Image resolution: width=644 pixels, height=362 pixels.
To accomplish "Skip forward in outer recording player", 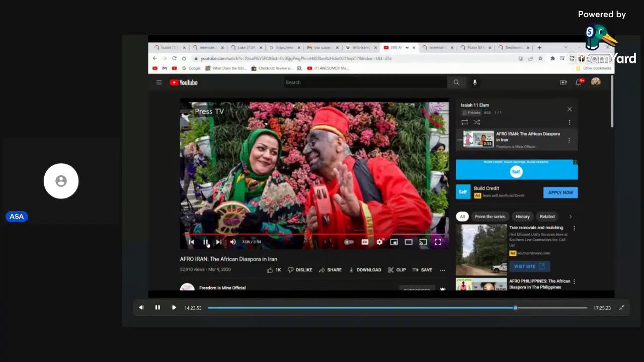I will point(174,308).
